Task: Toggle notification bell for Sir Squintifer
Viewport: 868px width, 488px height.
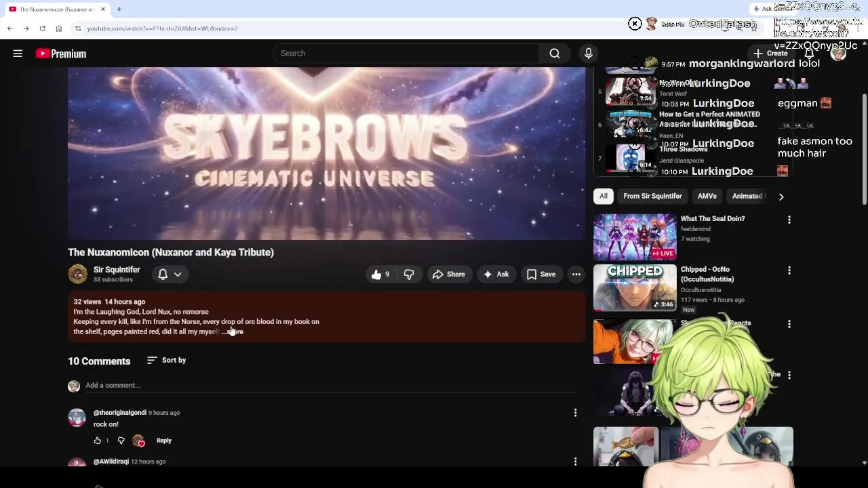Action: point(163,274)
